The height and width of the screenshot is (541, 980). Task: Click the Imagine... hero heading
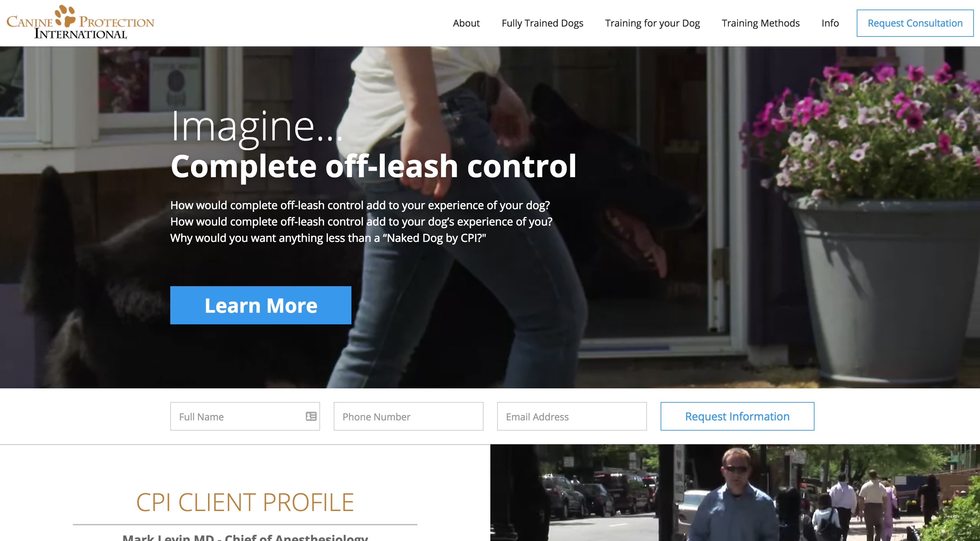(257, 127)
